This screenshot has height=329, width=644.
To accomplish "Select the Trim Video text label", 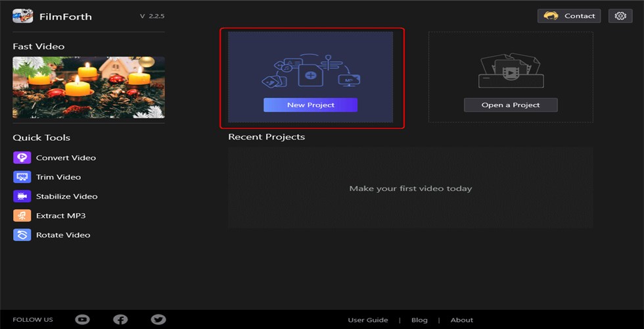I will click(x=58, y=177).
